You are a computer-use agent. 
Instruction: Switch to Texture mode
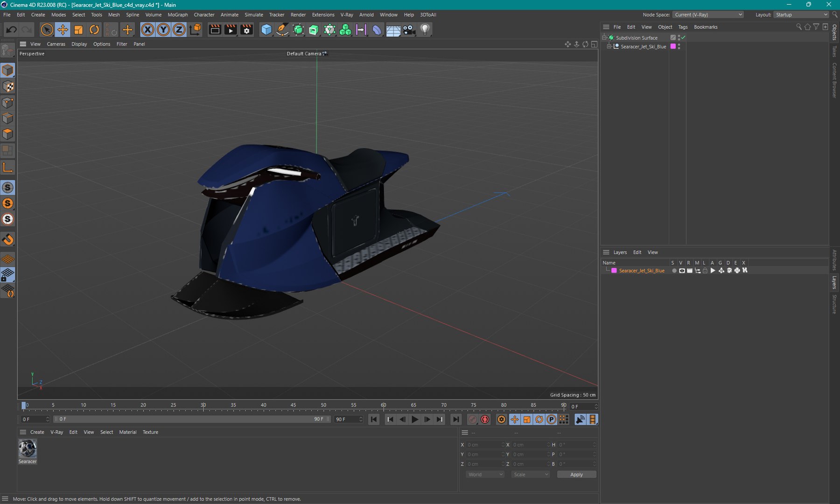[x=8, y=86]
